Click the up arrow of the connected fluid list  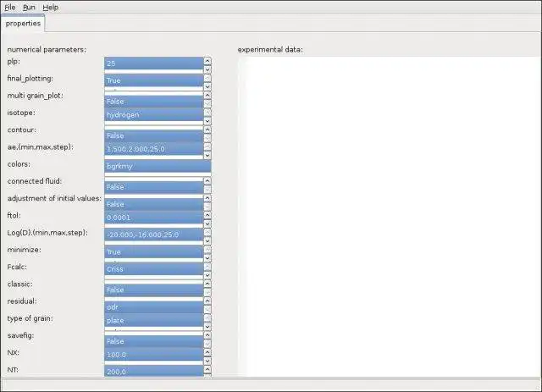tap(207, 181)
